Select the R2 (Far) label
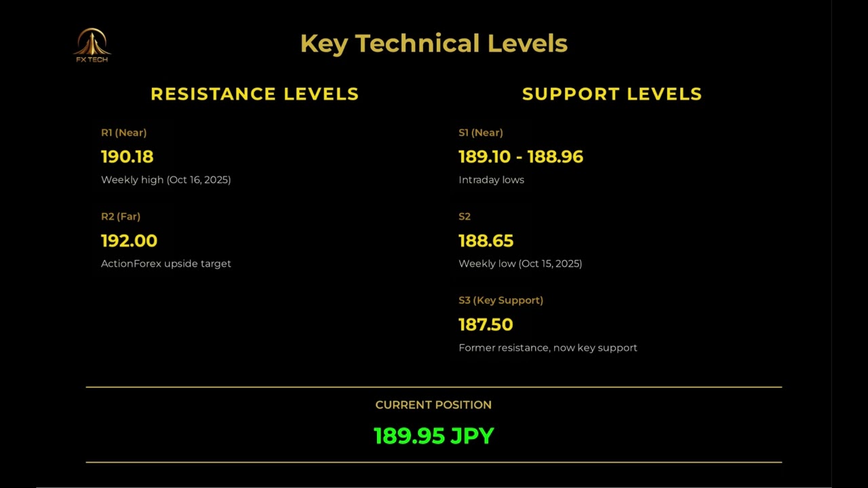The width and height of the screenshot is (868, 488). tap(121, 217)
